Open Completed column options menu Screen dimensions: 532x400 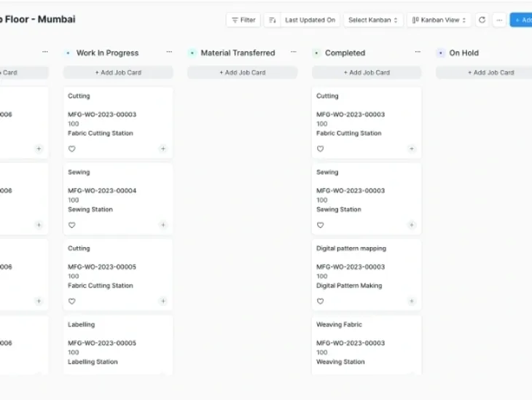point(418,52)
